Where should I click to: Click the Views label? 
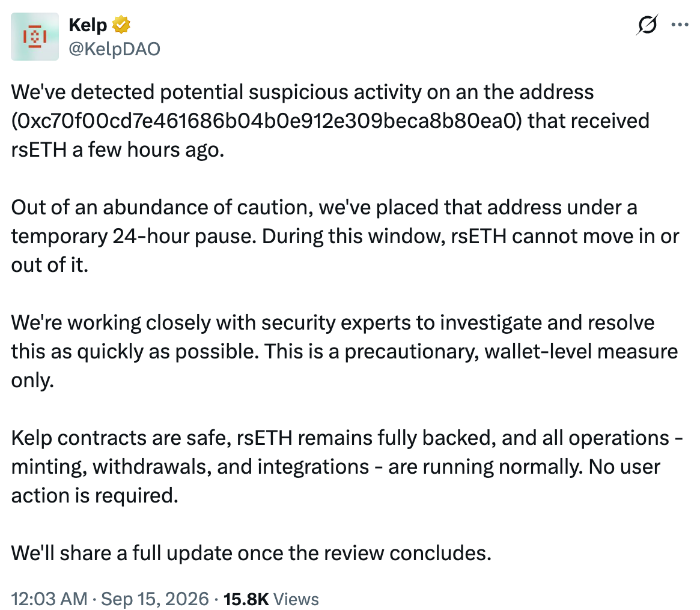(296, 599)
